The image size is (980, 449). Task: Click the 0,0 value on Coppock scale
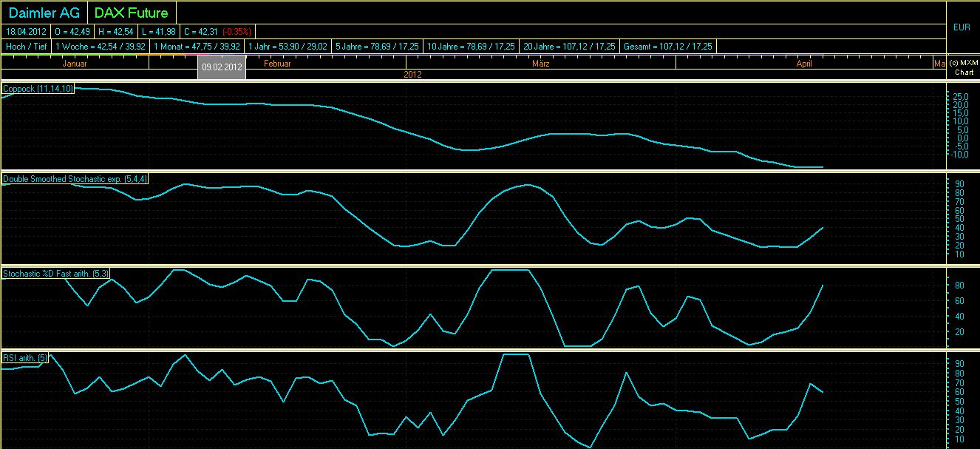(x=962, y=138)
